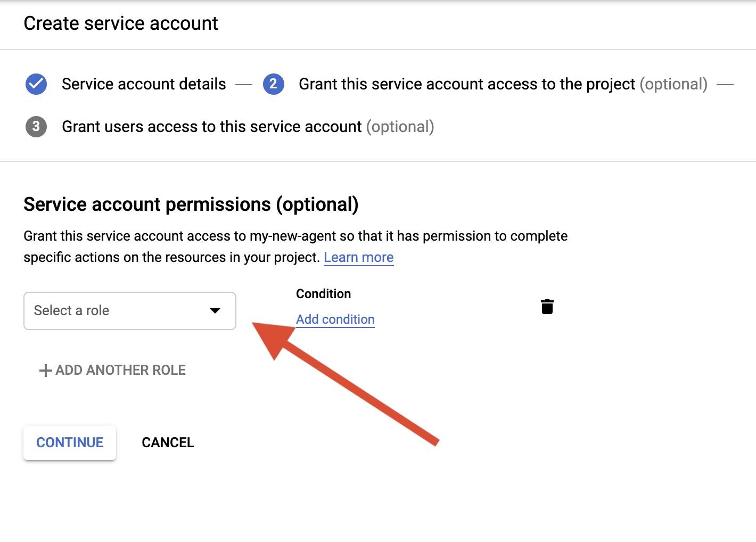Screen dimensions: 756x542
Task: Follow the Learn more link
Action: click(358, 258)
